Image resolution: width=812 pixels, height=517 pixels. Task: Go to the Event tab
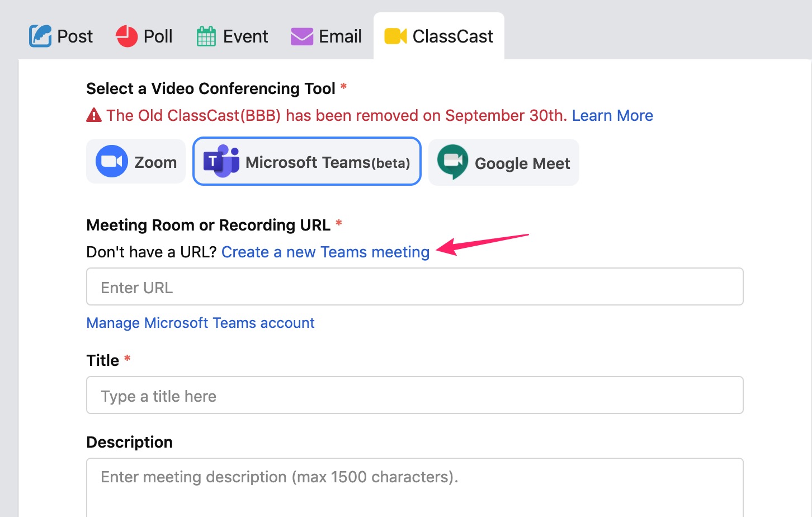[x=232, y=36]
